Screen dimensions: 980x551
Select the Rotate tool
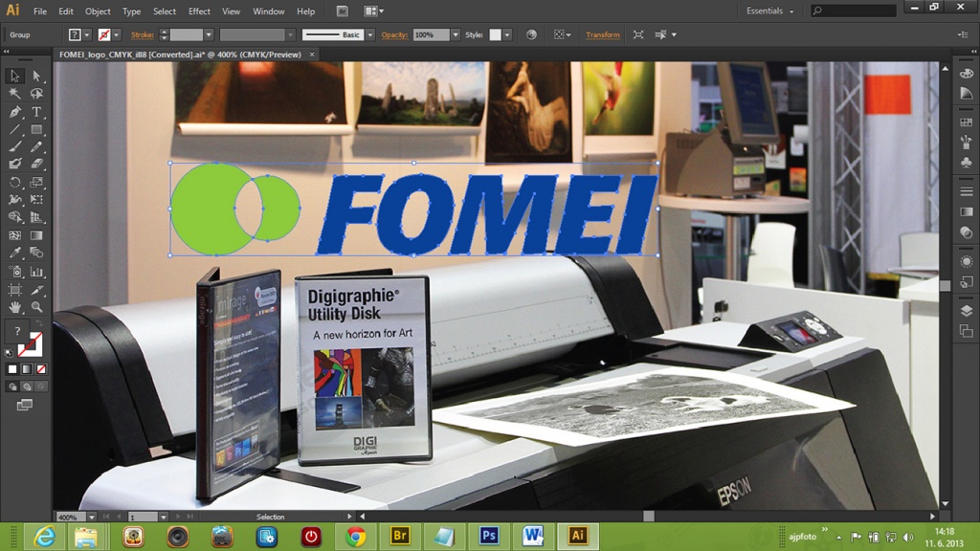tap(15, 183)
